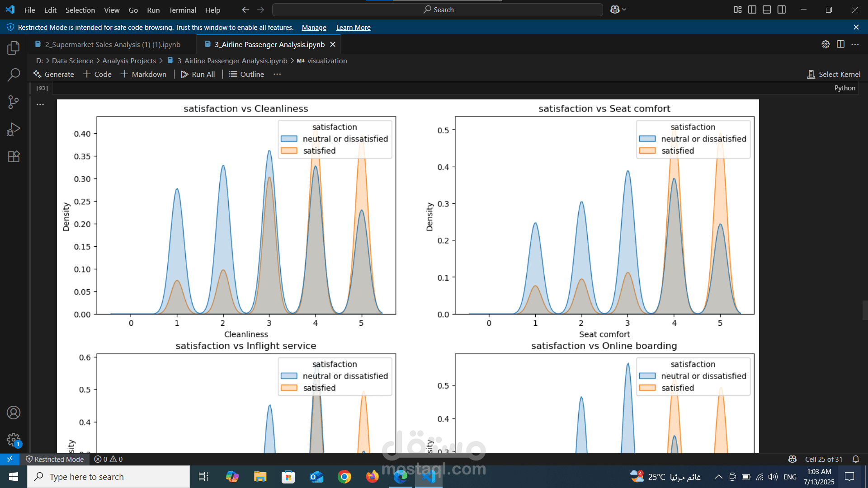
Task: Open the Explorer view in activity bar
Action: coord(14,47)
